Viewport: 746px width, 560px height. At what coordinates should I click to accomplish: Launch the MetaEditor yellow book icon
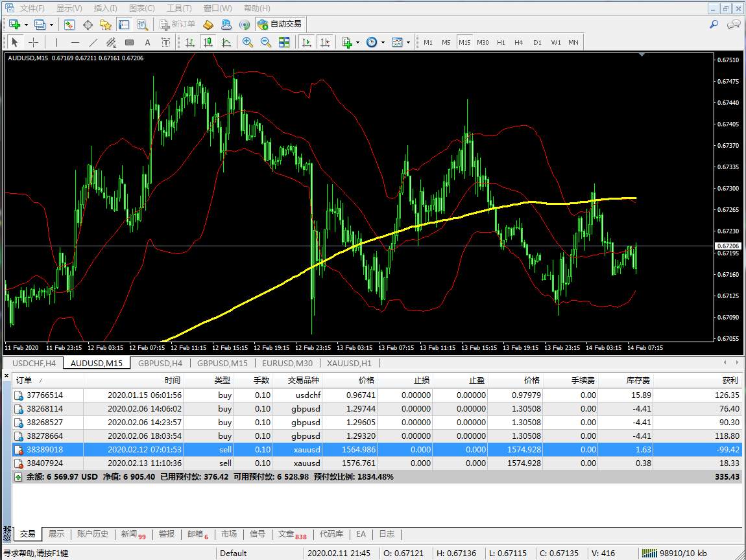click(208, 24)
